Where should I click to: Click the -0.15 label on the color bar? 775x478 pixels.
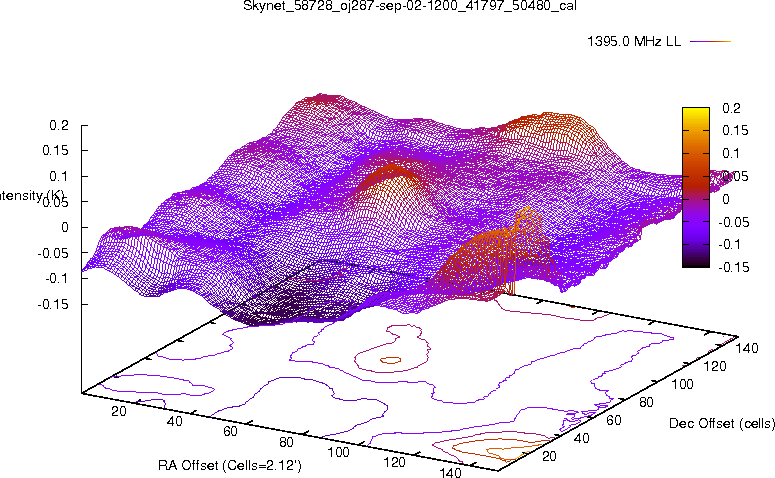[x=733, y=267]
